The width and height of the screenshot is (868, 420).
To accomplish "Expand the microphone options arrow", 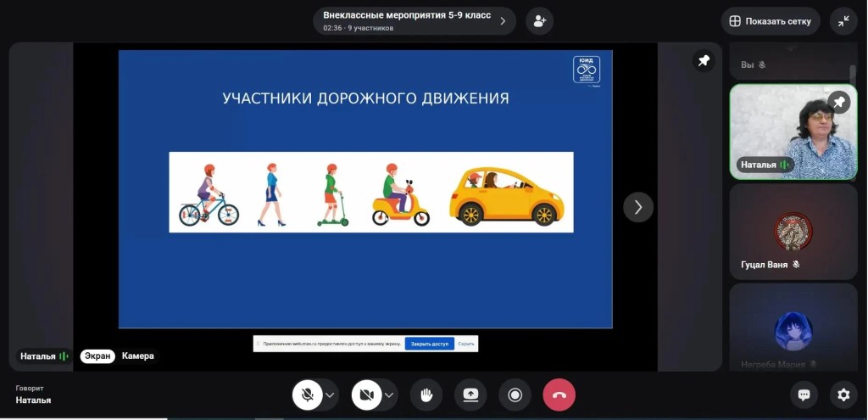I will coord(330,395).
